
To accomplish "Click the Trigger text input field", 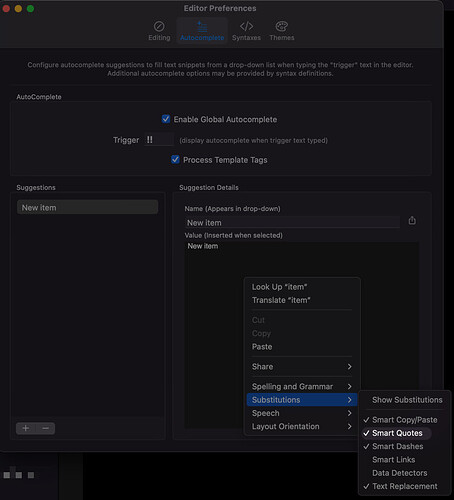I will (x=159, y=140).
